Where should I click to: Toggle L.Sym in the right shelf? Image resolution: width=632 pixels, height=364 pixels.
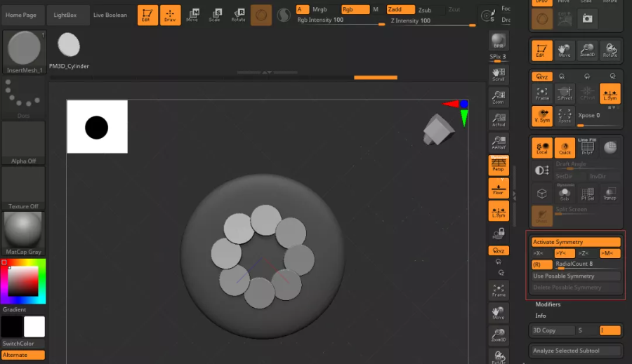[x=499, y=211]
